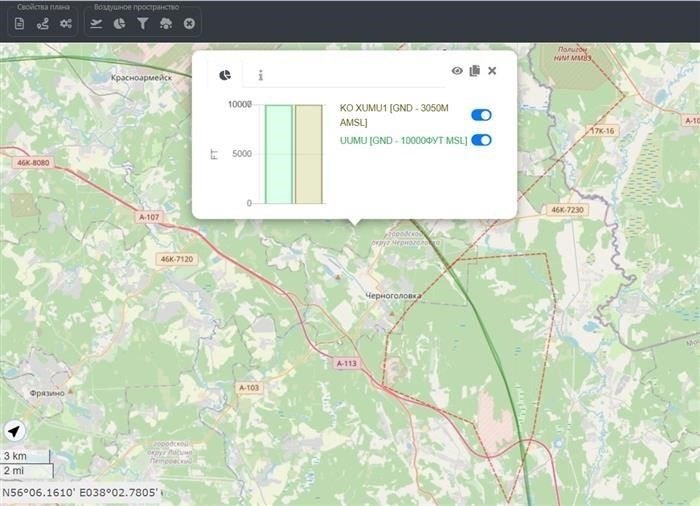Click the A-107 road marker

coord(149,217)
